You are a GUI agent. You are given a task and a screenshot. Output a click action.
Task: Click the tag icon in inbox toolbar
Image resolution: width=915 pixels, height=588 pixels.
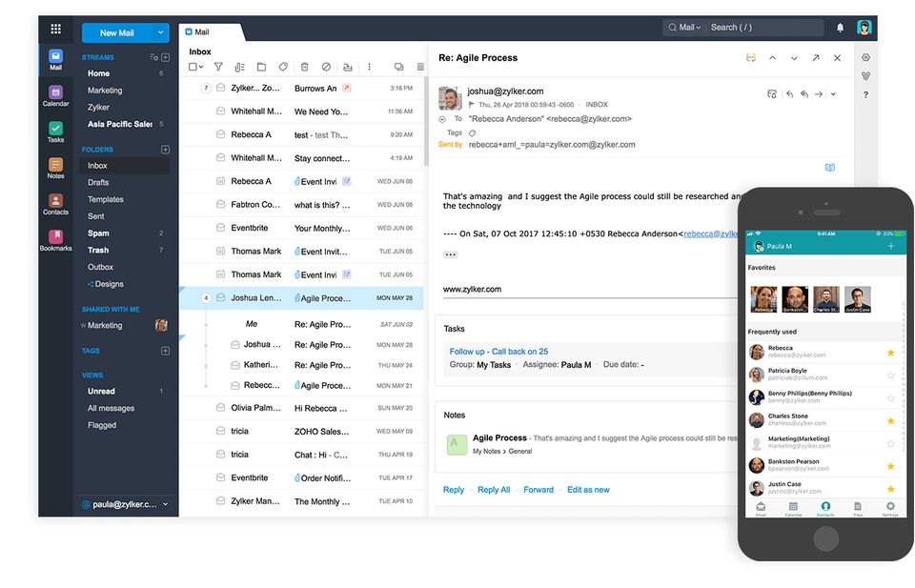point(283,67)
